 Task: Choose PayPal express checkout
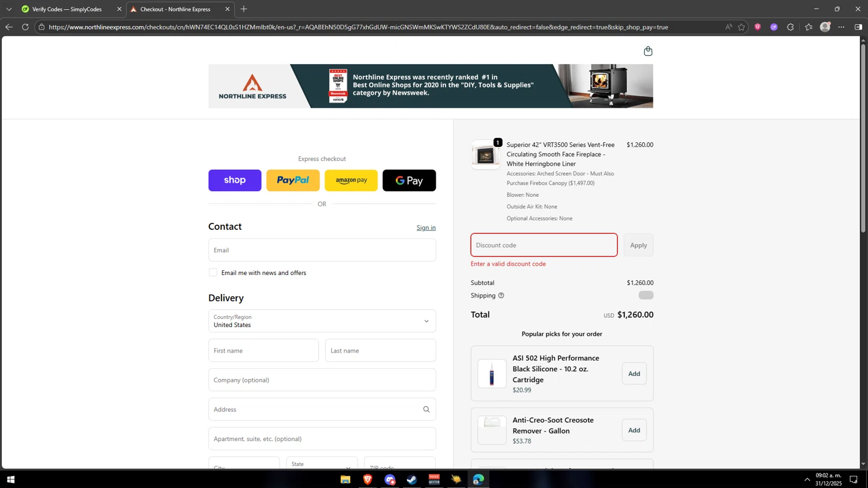(x=293, y=180)
